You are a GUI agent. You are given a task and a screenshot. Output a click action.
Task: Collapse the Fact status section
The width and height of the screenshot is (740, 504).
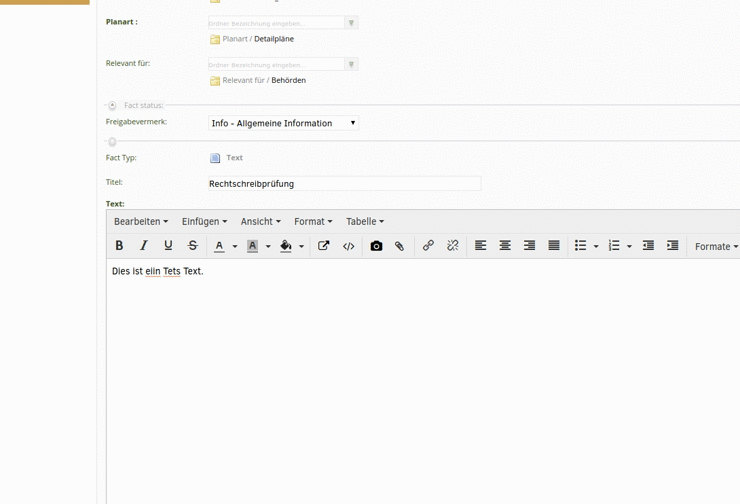112,105
